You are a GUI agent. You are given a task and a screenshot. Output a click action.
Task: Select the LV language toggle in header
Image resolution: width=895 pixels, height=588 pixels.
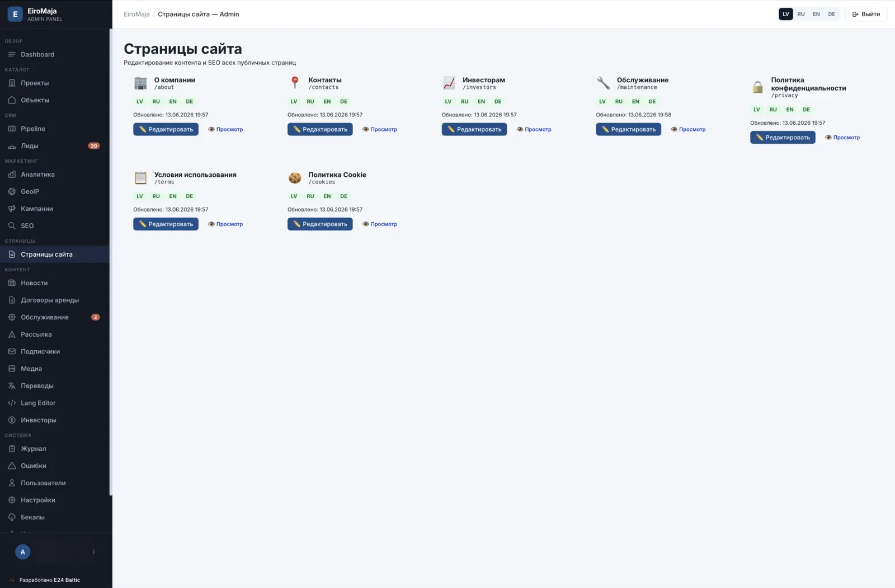click(x=786, y=14)
